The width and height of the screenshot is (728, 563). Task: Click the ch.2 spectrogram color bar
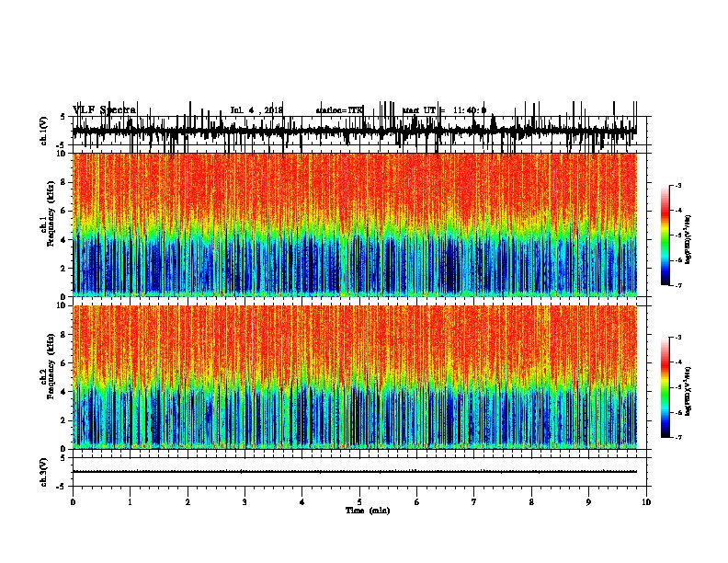point(665,387)
